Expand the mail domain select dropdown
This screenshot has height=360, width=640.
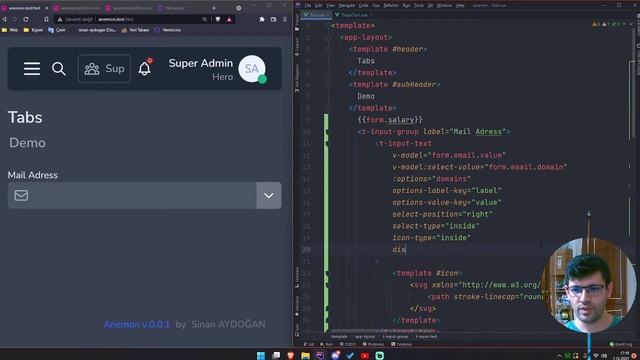point(269,196)
